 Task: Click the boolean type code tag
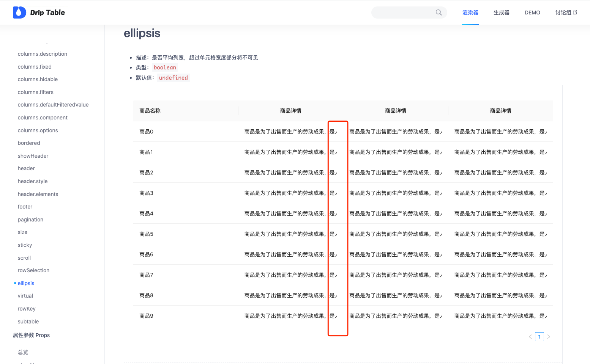[165, 67]
